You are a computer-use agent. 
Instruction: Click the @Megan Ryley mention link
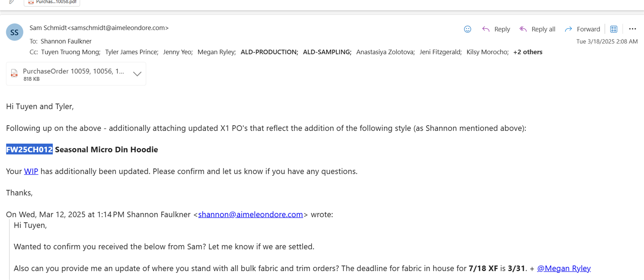tap(564, 268)
